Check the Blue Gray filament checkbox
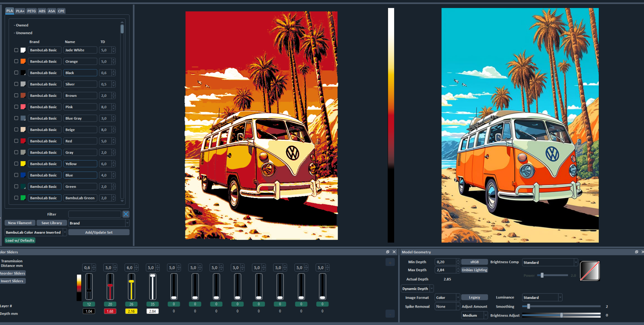 (x=16, y=118)
